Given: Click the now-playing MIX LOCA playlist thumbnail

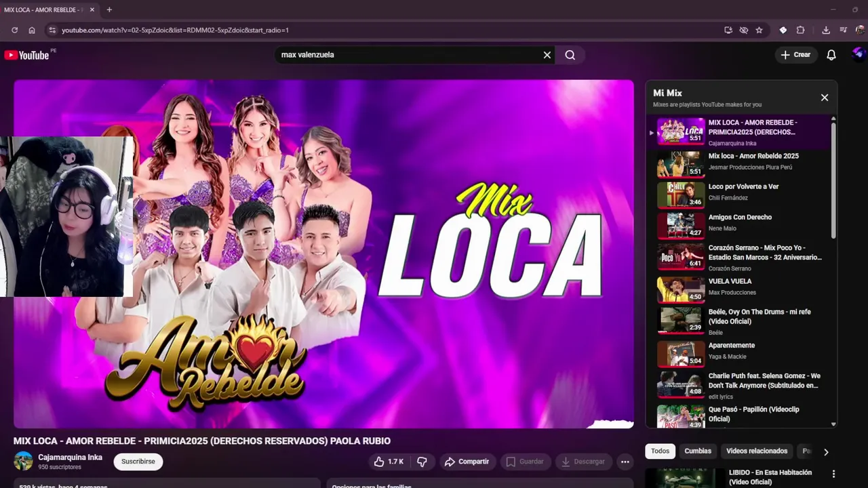Looking at the screenshot, I should [x=681, y=131].
